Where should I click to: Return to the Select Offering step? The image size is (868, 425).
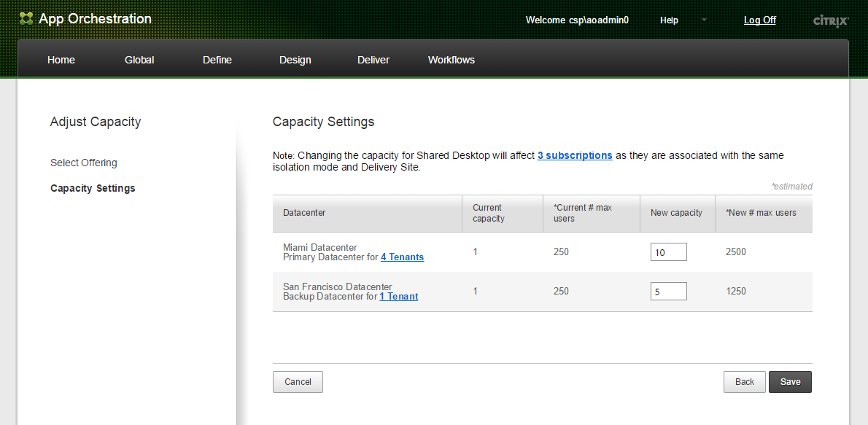pos(84,163)
